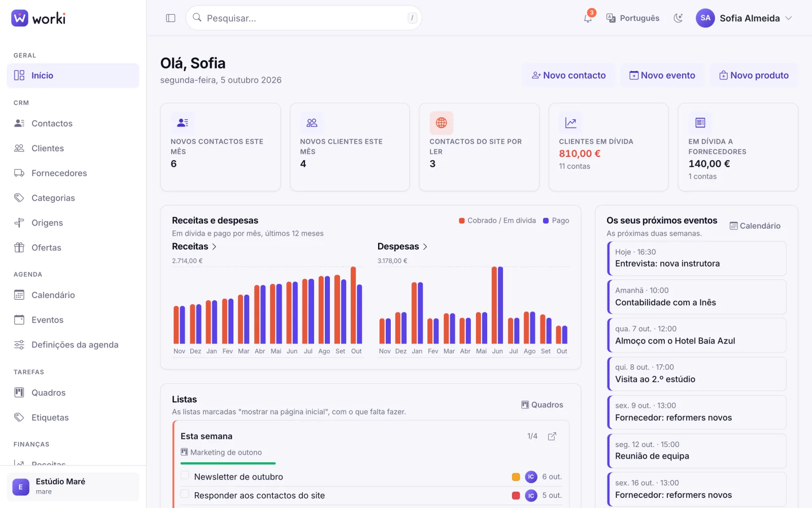The width and height of the screenshot is (812, 508).
Task: Click the worki logo icon
Action: point(20,18)
